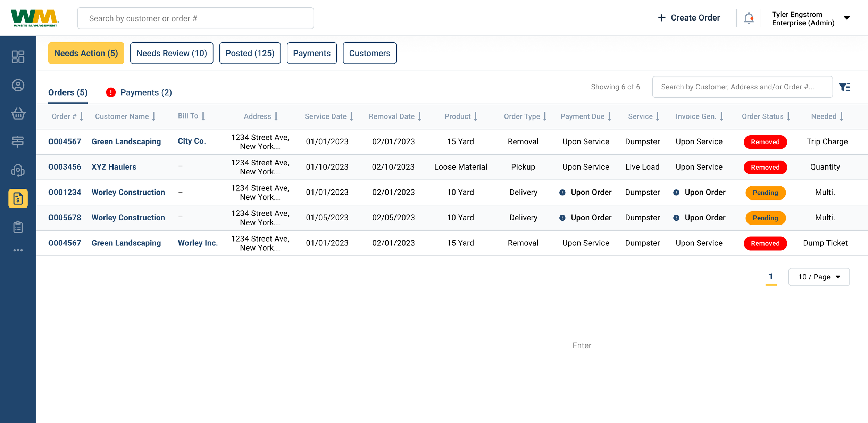Sort by Service Date column arrow
This screenshot has height=423, width=868.
click(352, 116)
